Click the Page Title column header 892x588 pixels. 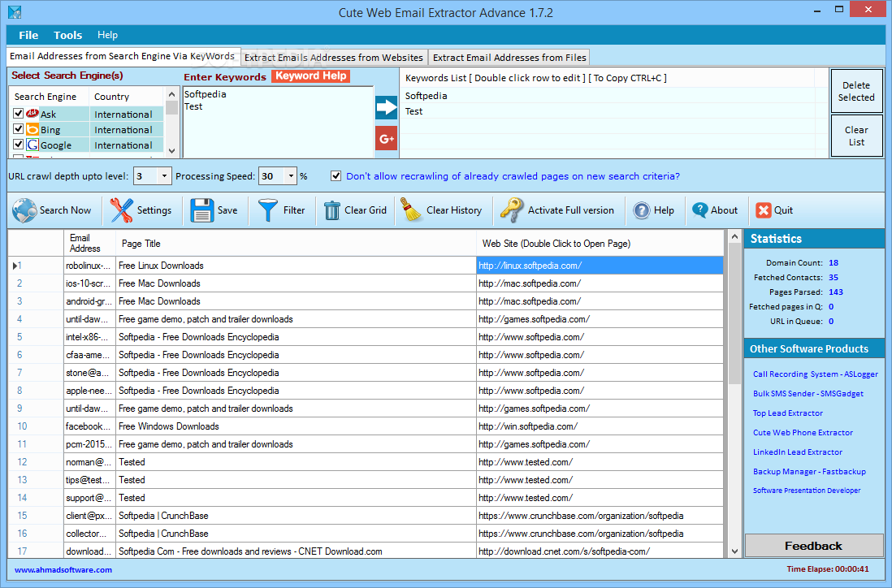tap(296, 244)
